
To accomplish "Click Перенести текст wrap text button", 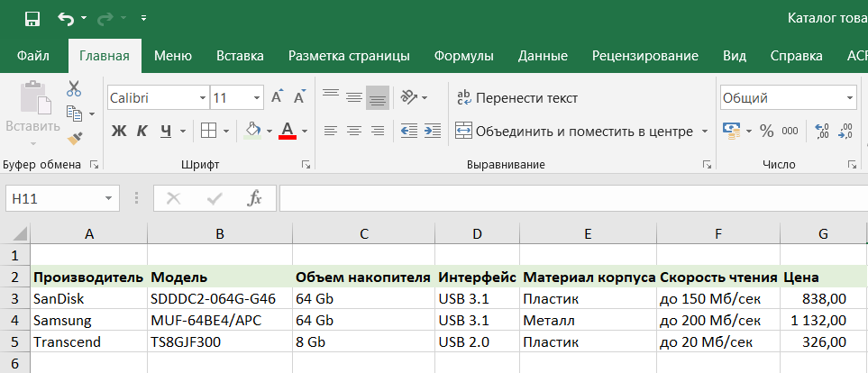I will (517, 98).
